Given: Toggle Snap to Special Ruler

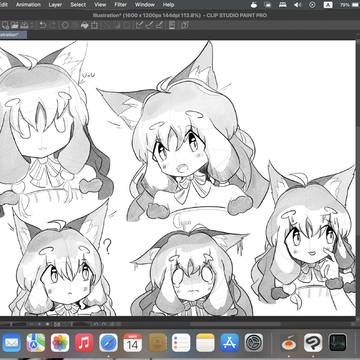Looking at the screenshot, I should coord(150,25).
